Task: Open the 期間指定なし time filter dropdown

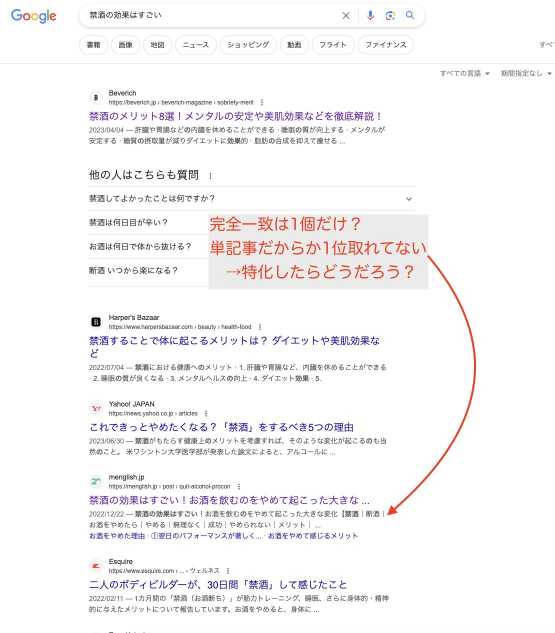Action: tap(526, 73)
